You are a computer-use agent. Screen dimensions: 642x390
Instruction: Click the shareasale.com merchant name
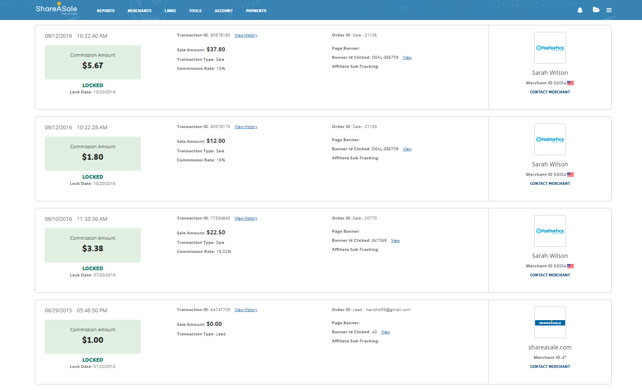(x=550, y=347)
